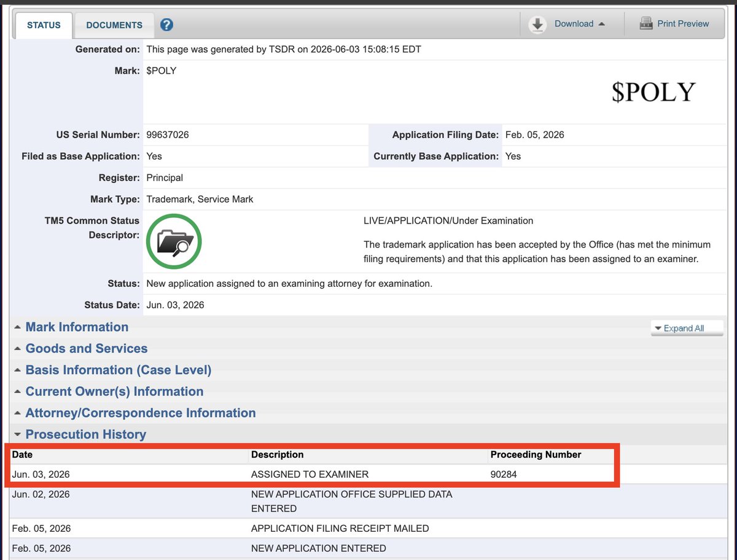Click APPLICATION FILING RECEIPT MAILED entry
This screenshot has height=560, width=737.
pos(340,529)
